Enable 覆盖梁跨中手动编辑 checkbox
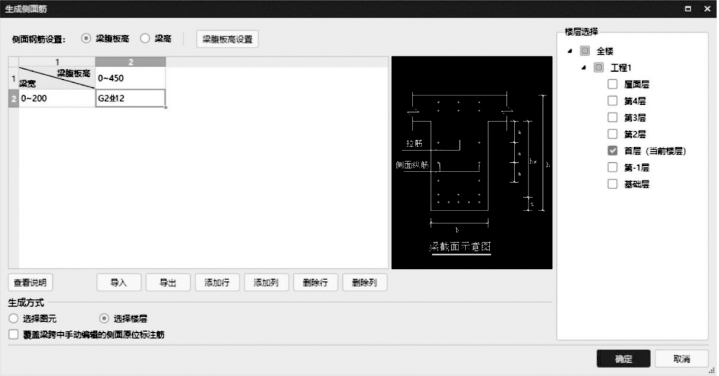The height and width of the screenshot is (376, 719). click(x=14, y=334)
